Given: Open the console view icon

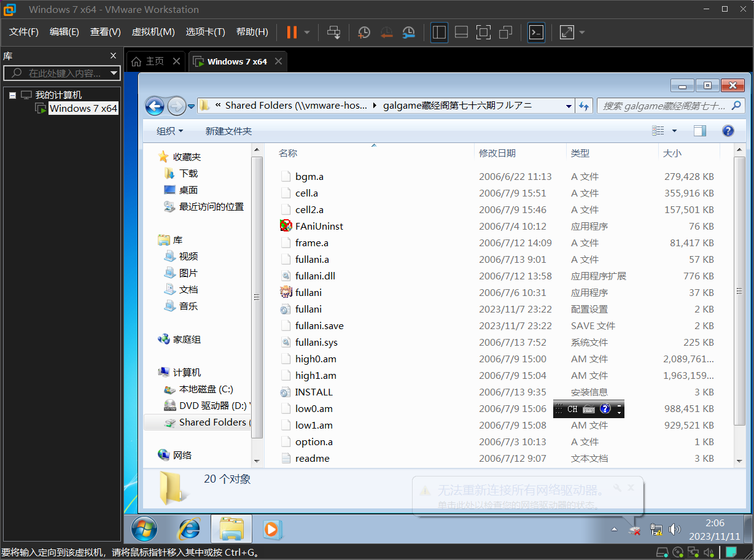Looking at the screenshot, I should point(536,32).
